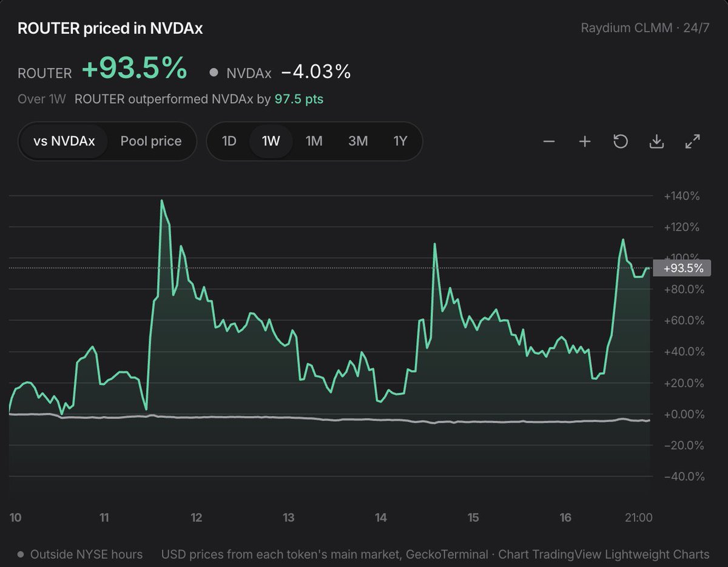Click the 21:00 time axis label
The image size is (728, 567).
(638, 518)
